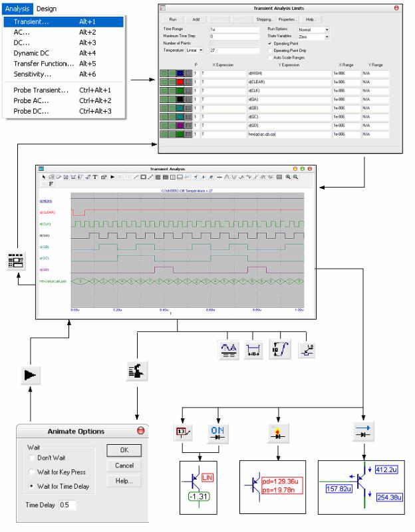Click the data points table icon in toolbar

point(279,177)
